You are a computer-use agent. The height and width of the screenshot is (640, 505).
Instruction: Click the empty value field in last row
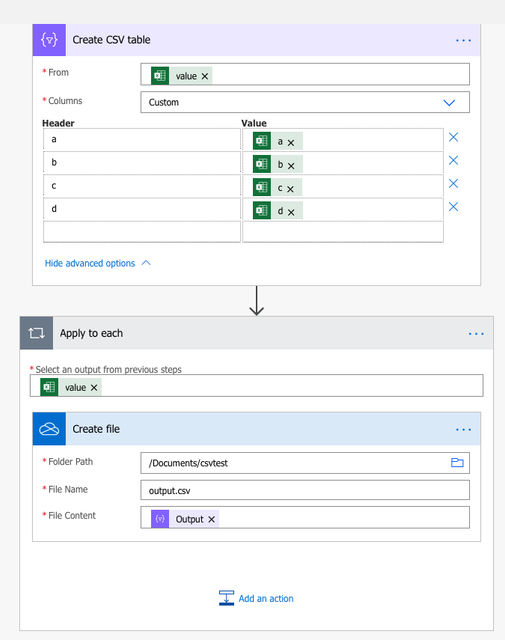coord(343,232)
